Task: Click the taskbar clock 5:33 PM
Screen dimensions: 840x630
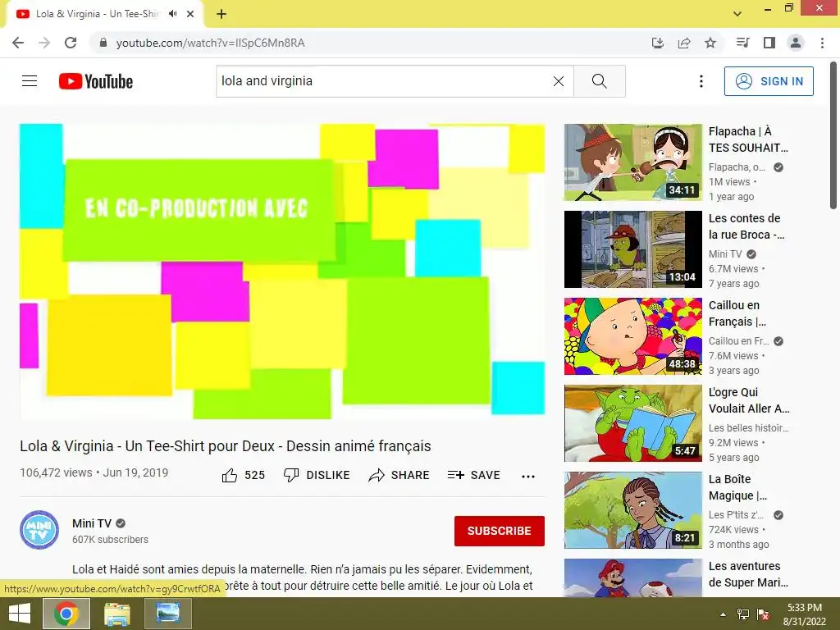Action: (805, 608)
